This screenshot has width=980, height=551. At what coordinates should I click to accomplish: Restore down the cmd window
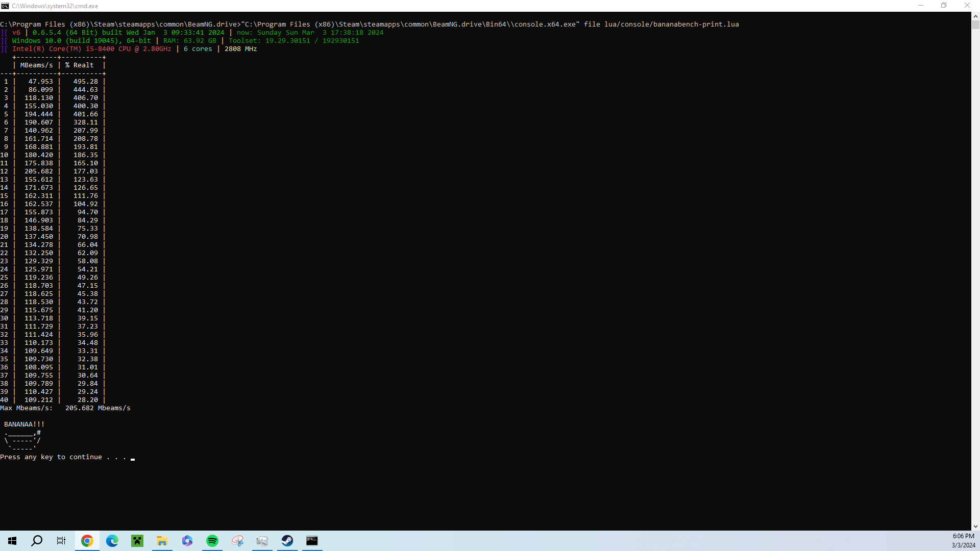tap(944, 6)
